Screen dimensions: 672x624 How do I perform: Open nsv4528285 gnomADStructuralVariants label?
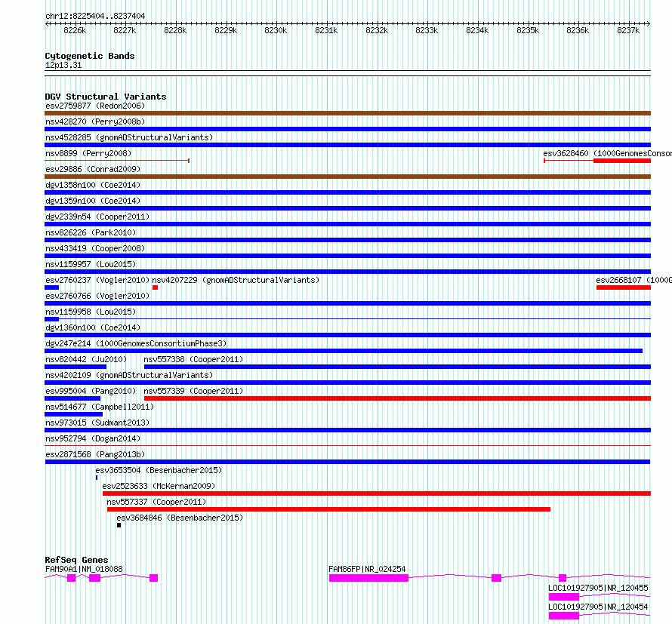(x=129, y=137)
